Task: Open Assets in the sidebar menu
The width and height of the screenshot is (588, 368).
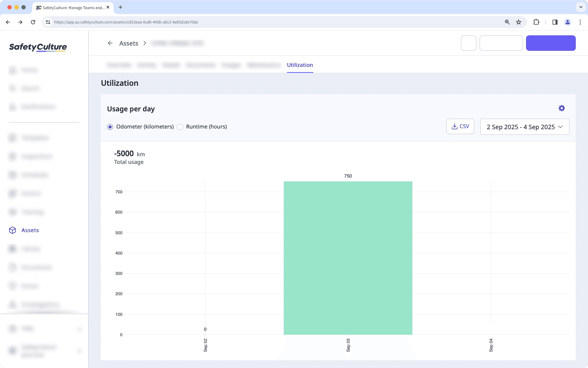Action: 30,230
